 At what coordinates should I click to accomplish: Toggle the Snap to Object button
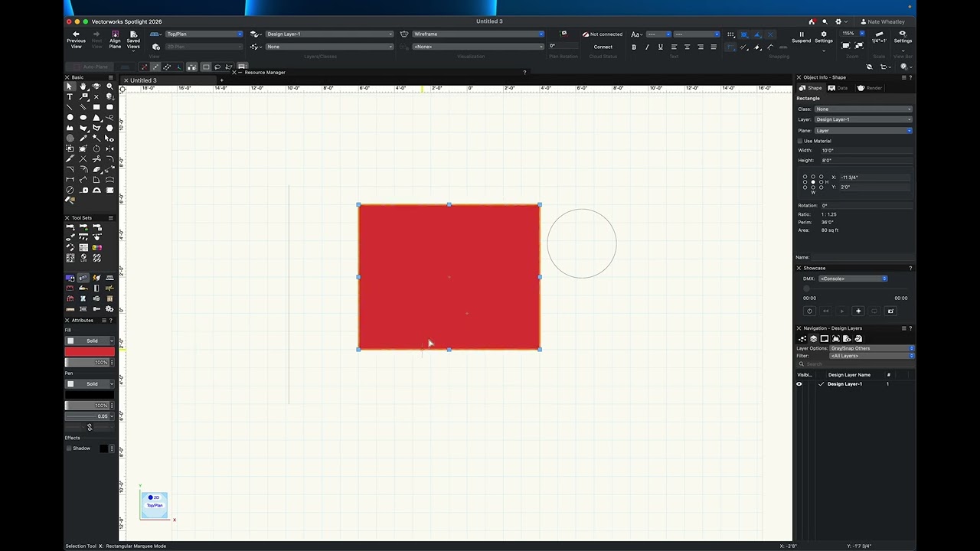[743, 34]
